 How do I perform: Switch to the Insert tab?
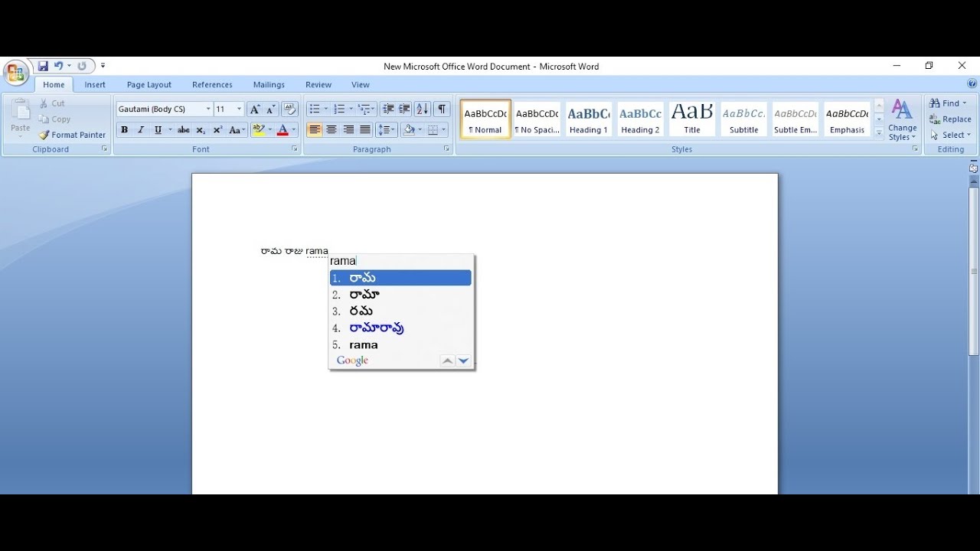95,85
